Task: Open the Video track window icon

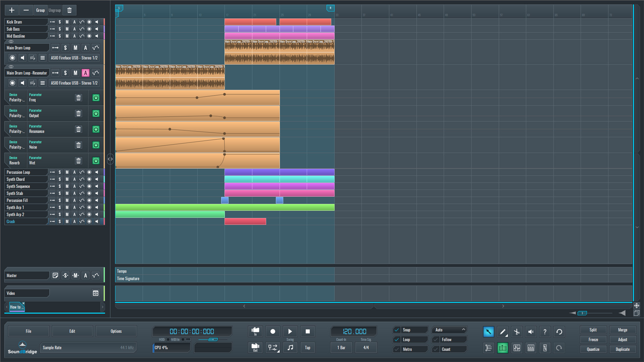Action: pos(96,293)
